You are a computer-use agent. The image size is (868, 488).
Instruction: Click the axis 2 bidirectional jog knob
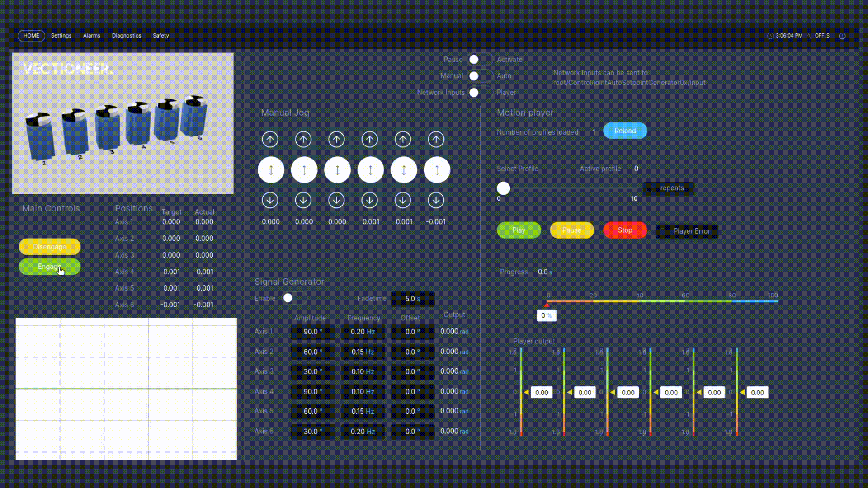[304, 170]
